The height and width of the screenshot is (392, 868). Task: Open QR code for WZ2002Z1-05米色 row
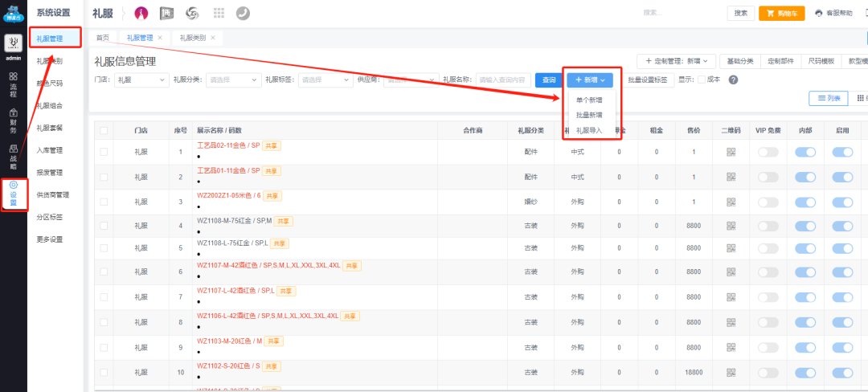click(731, 202)
